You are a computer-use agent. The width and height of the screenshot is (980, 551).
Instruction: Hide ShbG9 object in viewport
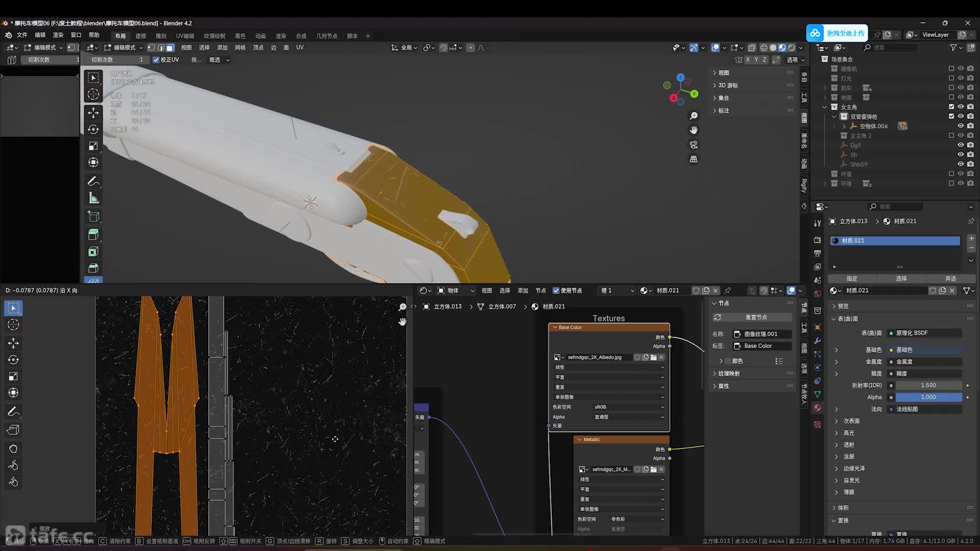point(961,164)
